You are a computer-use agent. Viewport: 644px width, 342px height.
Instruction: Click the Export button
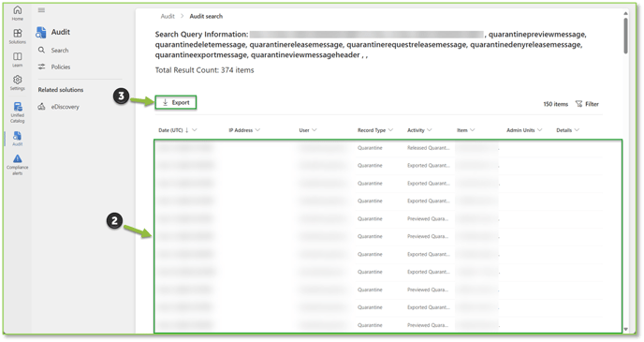click(x=176, y=103)
